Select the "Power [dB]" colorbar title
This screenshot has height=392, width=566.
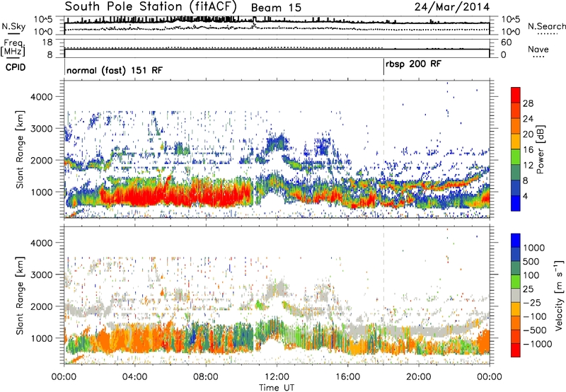tap(541, 149)
